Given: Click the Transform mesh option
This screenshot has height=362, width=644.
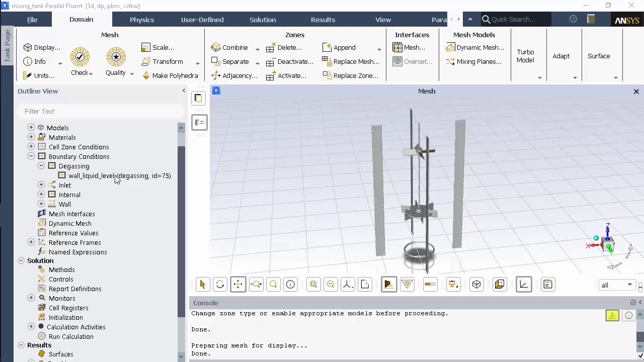Looking at the screenshot, I should 162,61.
